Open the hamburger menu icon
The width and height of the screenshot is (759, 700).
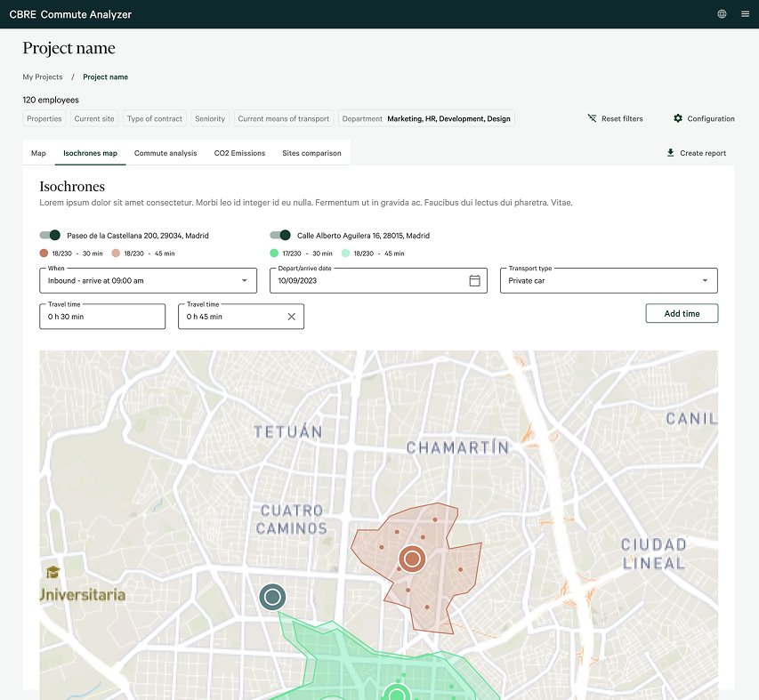pyautogui.click(x=746, y=14)
